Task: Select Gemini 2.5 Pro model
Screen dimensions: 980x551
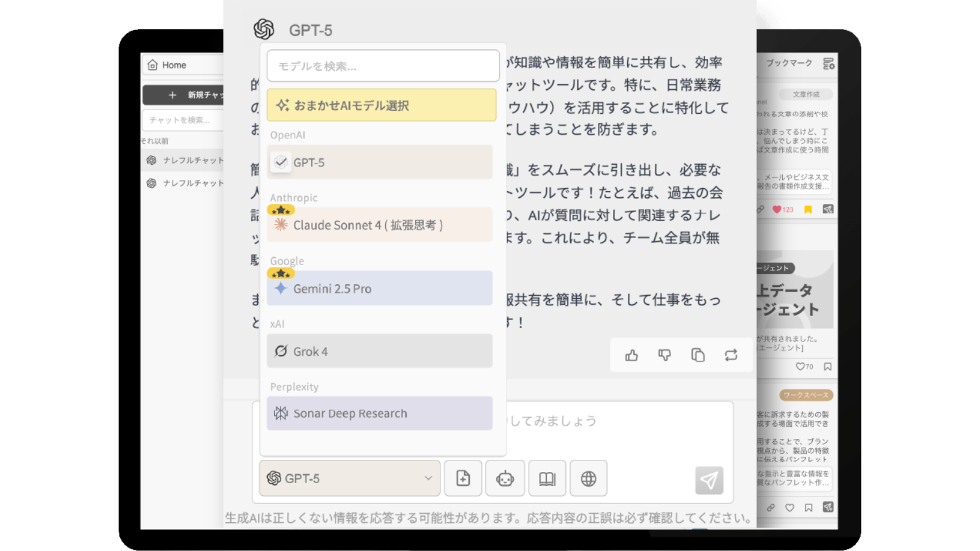Action: click(380, 288)
